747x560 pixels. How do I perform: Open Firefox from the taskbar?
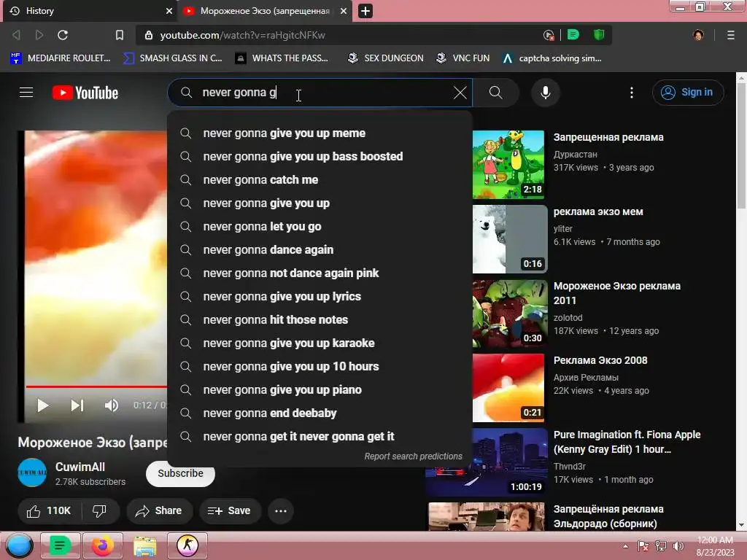coord(102,545)
